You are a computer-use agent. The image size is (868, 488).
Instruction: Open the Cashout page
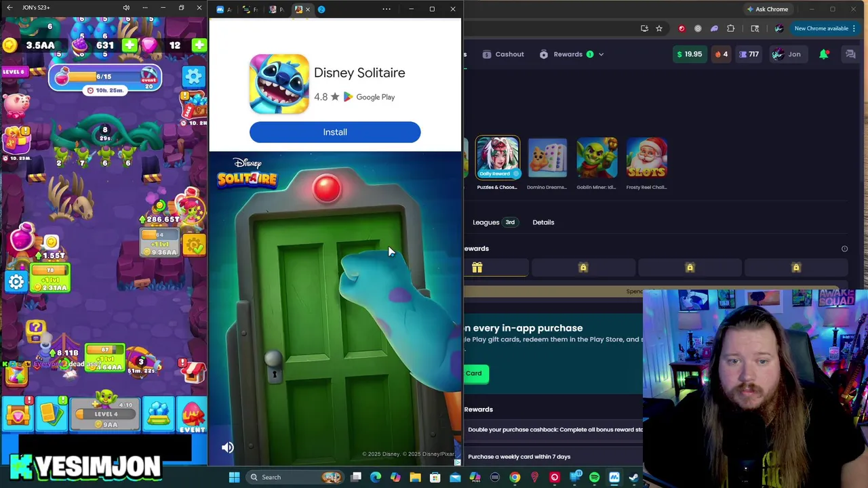coord(503,54)
